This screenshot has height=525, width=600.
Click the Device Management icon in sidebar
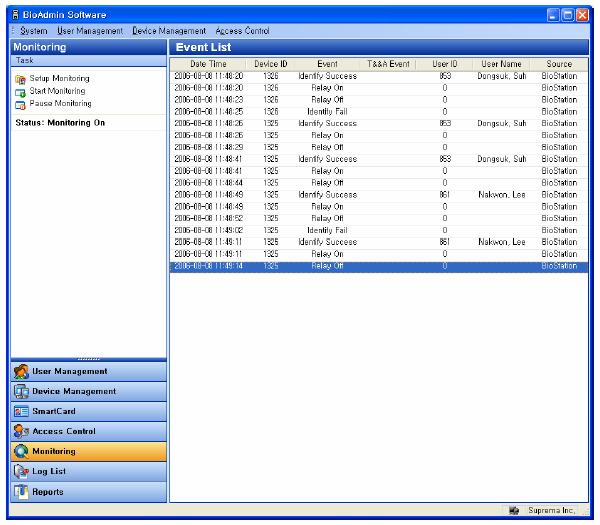pos(21,391)
